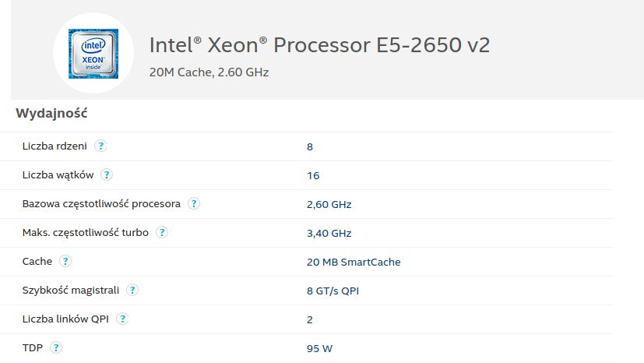This screenshot has height=363, width=644.
Task: Click help icon next to Liczba linków QPI
Action: [123, 319]
